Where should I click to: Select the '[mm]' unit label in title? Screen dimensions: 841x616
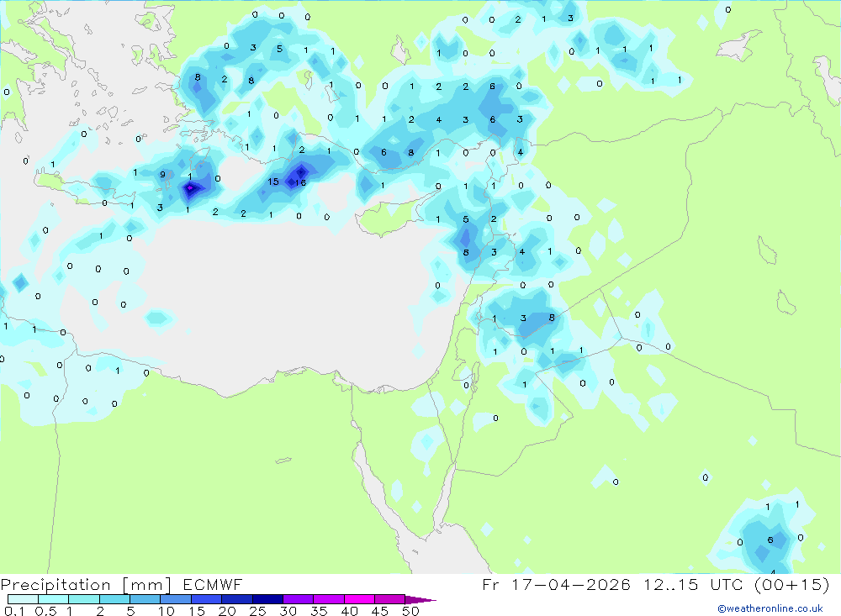[147, 585]
